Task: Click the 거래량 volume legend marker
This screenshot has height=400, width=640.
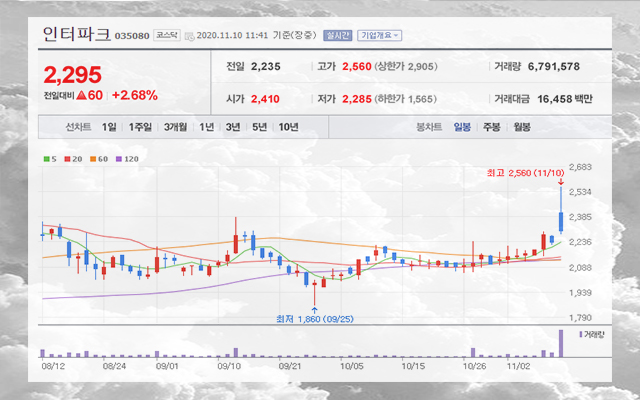Action: [x=591, y=335]
